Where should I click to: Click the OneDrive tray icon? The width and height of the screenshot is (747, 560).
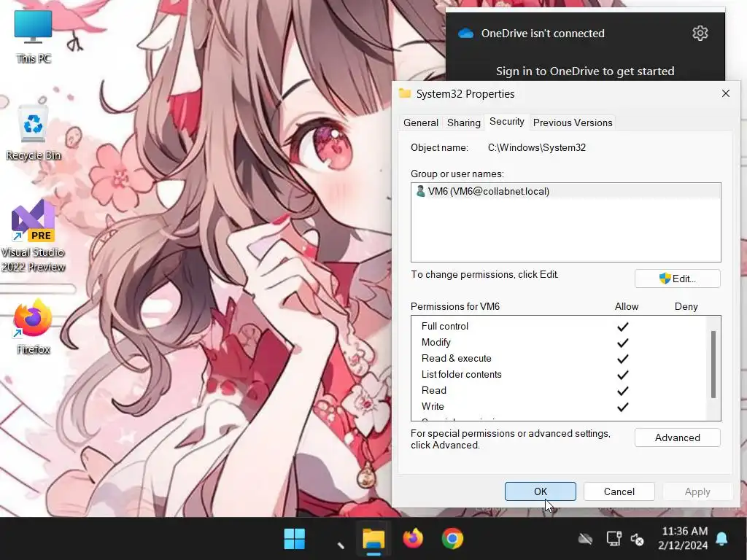[x=586, y=539]
